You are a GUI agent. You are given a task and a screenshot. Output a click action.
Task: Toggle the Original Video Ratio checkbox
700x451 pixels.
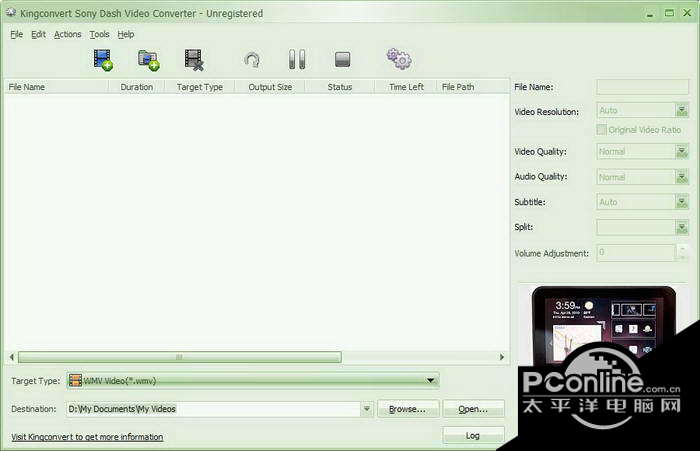602,129
